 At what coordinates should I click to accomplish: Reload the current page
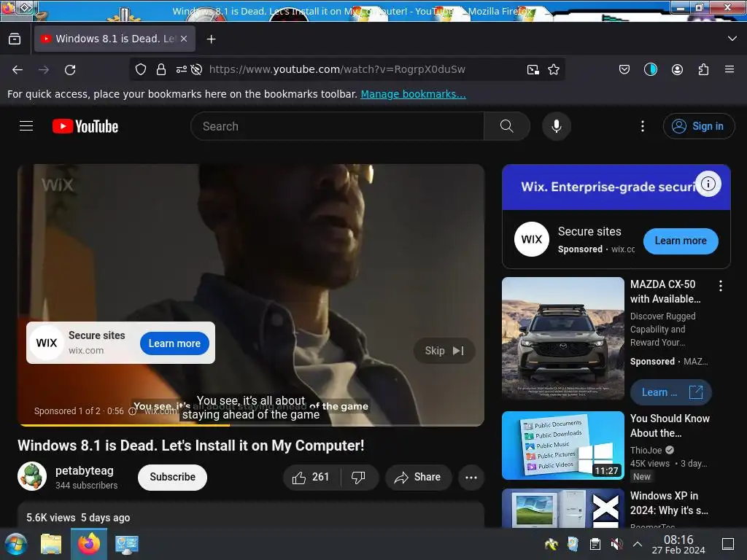coord(70,70)
